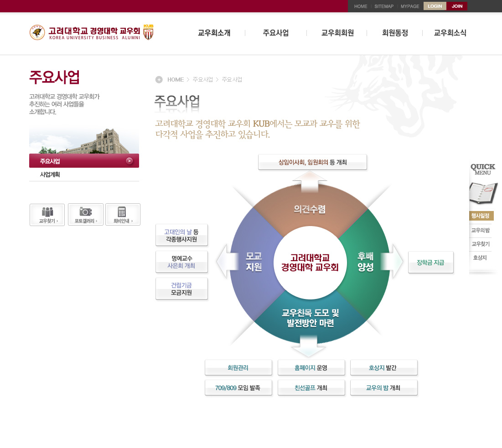Click the 호상지 발간 box
This screenshot has height=448, width=502.
(383, 368)
